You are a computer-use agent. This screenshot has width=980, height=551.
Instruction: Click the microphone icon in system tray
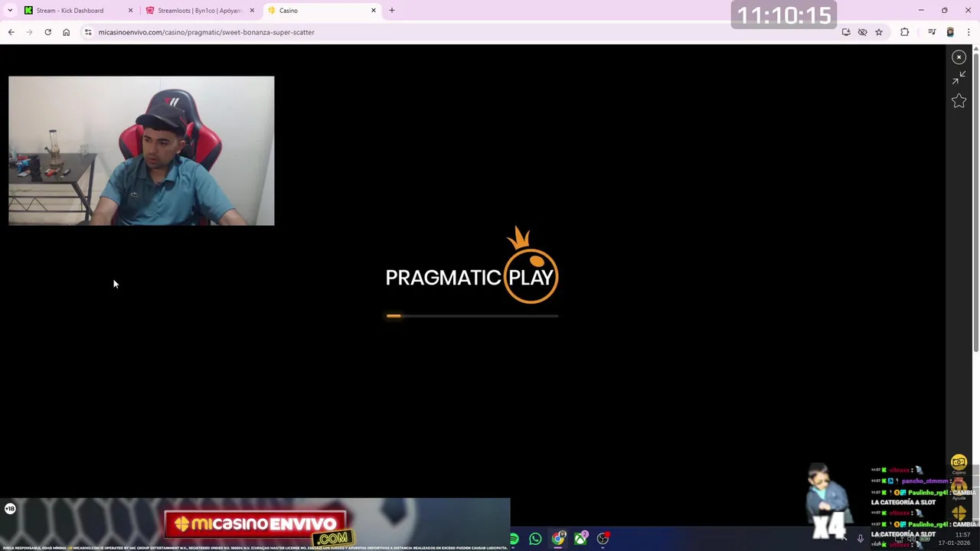click(x=861, y=540)
